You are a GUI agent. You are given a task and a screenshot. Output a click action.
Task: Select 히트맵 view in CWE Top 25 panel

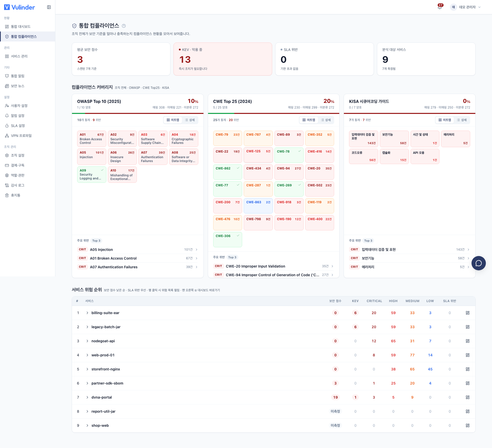coord(309,120)
